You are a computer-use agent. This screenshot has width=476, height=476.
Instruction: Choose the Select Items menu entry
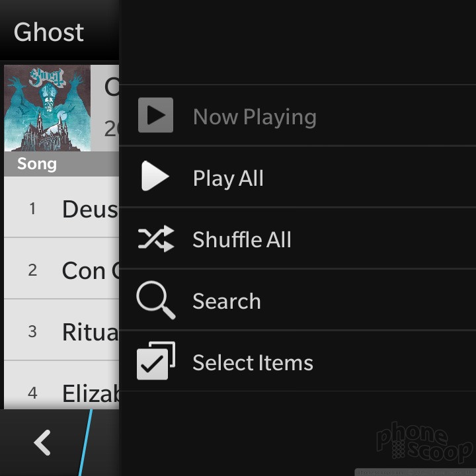click(297, 361)
